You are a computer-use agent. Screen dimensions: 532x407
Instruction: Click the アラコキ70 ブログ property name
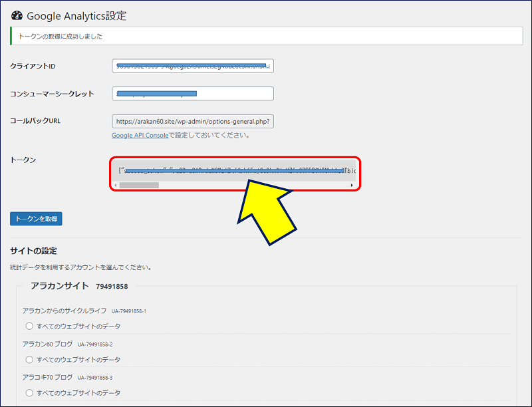[47, 377]
